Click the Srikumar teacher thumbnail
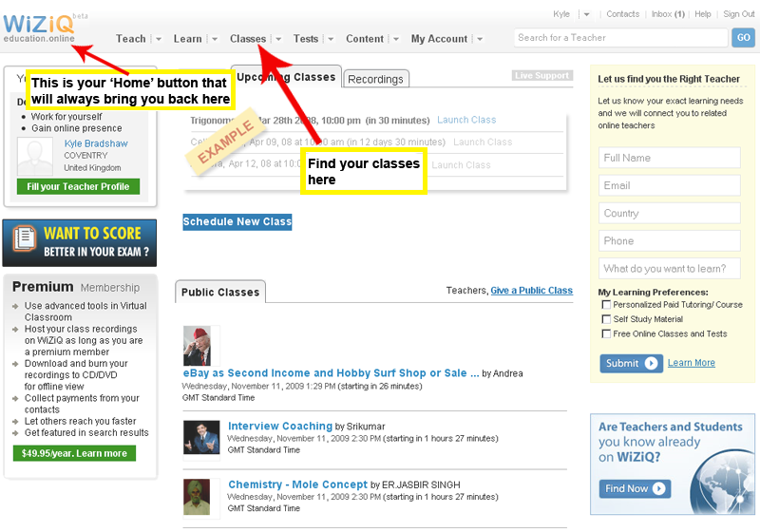 point(201,437)
